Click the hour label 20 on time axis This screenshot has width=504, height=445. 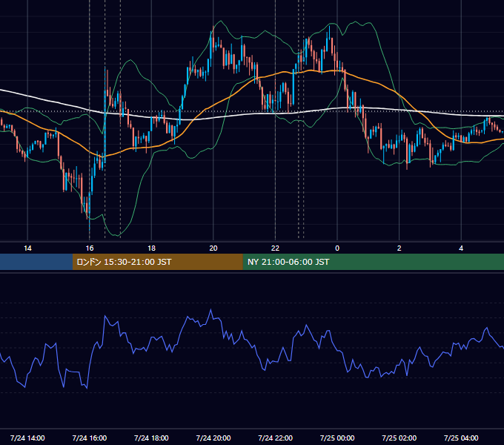[x=213, y=248]
